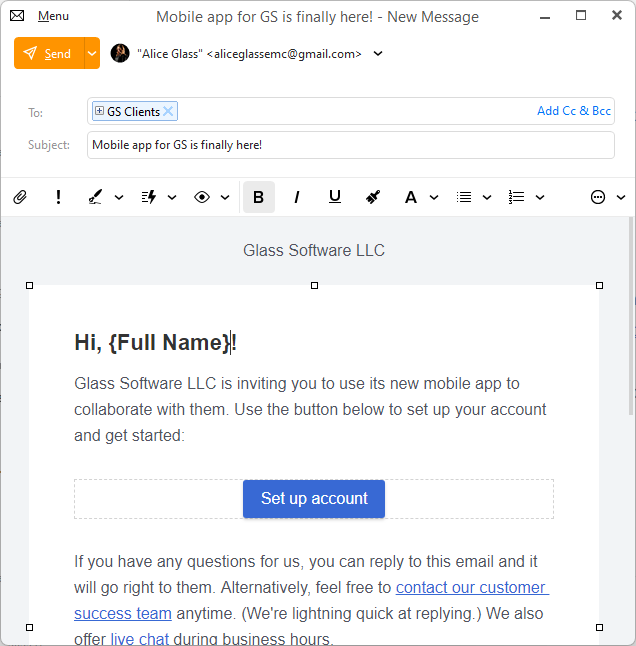Image resolution: width=636 pixels, height=646 pixels.
Task: Toggle bold formatting
Action: (x=259, y=197)
